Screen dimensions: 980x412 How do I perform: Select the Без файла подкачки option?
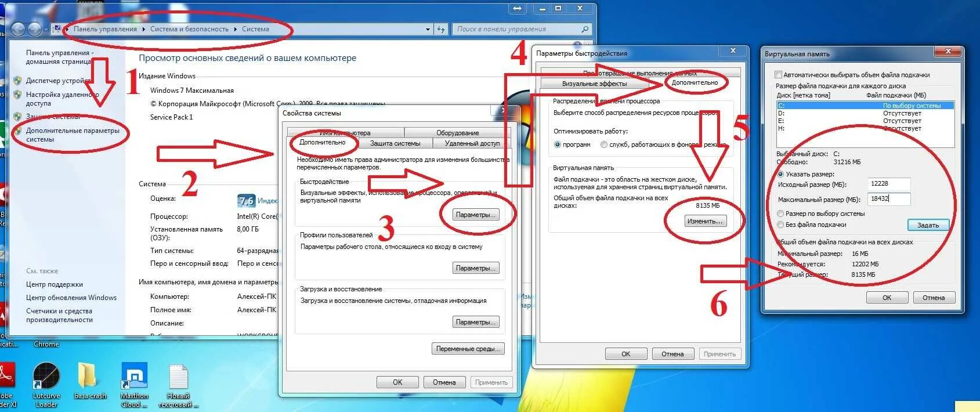click(x=780, y=225)
